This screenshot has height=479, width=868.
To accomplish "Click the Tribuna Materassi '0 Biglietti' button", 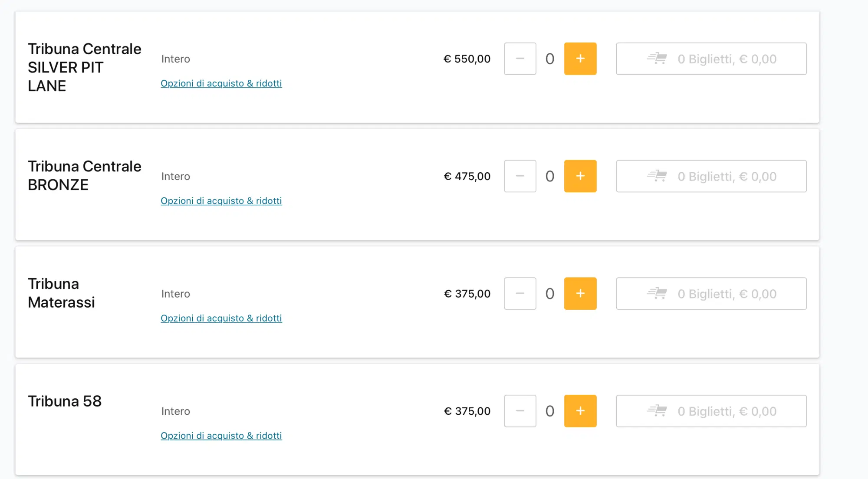I will [727, 294].
